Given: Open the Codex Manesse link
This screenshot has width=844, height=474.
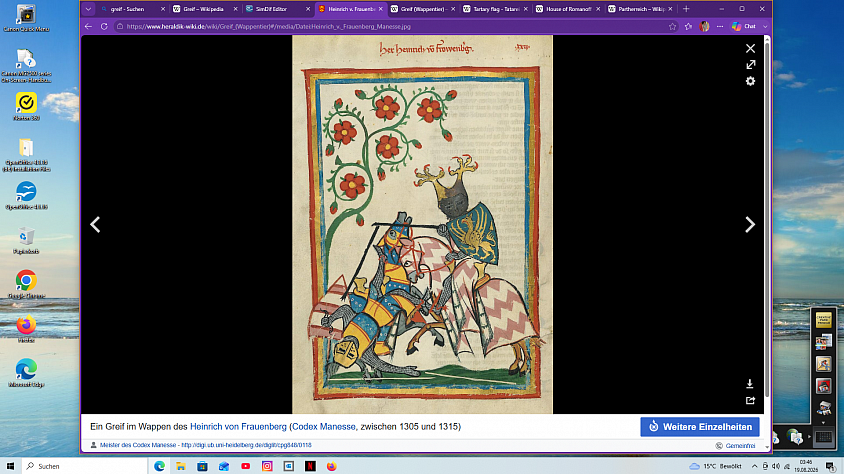Looking at the screenshot, I should [x=323, y=427].
